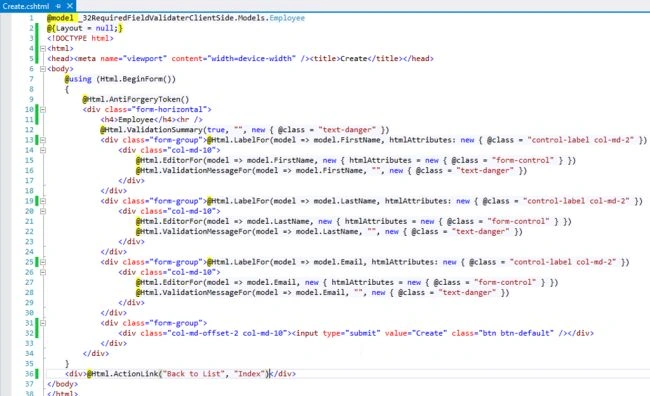This screenshot has height=396, width=650.
Task: Click the '<!DOCTYPE html>' declaration
Action: [x=80, y=38]
